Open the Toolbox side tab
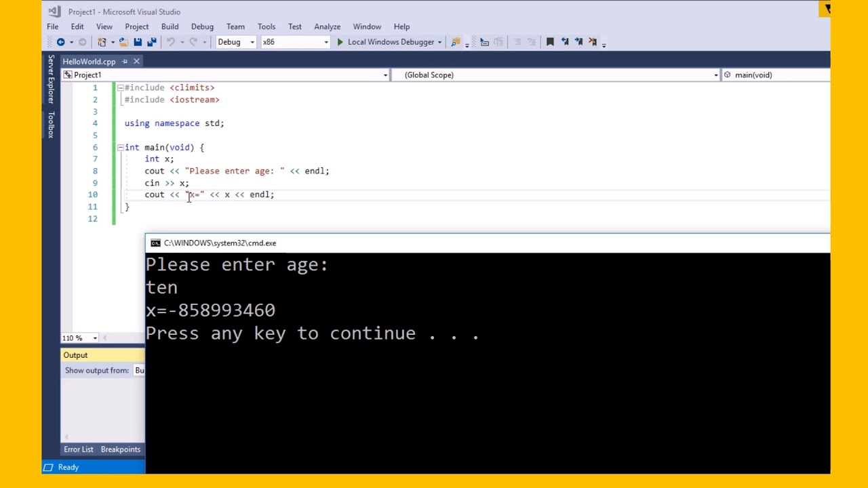Viewport: 868px width, 488px height. 51,125
